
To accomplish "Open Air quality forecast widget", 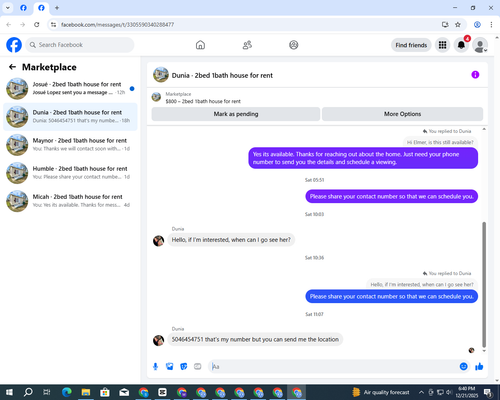I will (381, 392).
